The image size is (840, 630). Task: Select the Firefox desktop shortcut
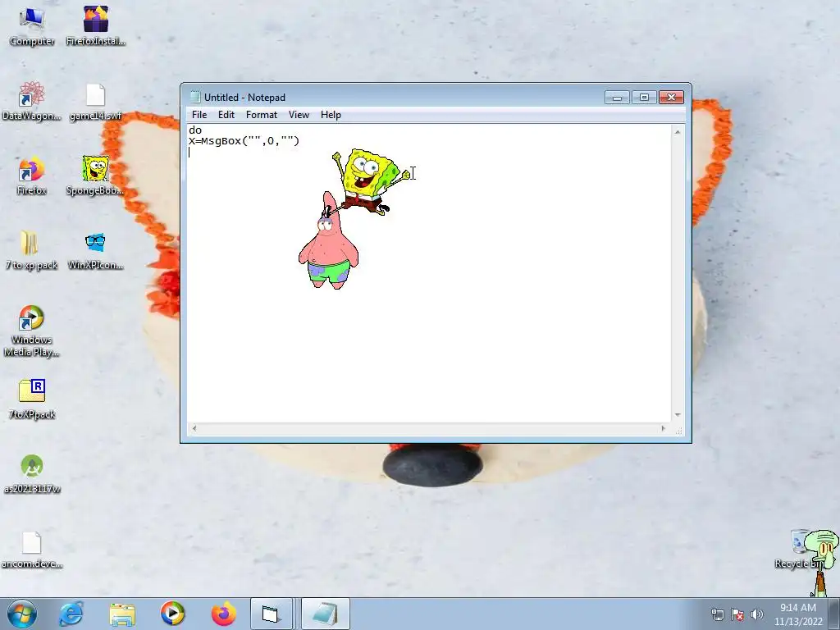click(32, 176)
